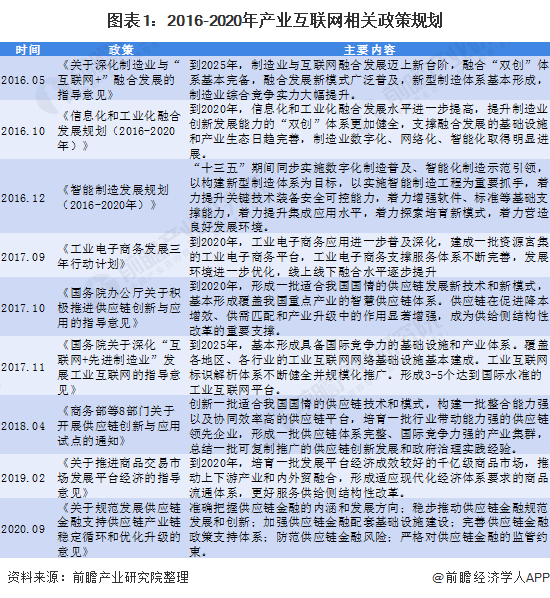This screenshot has width=550, height=598.
Task: Click the content starting '到2020年，形成一批适合我国国情的供应链'
Action: pyautogui.click(x=369, y=308)
